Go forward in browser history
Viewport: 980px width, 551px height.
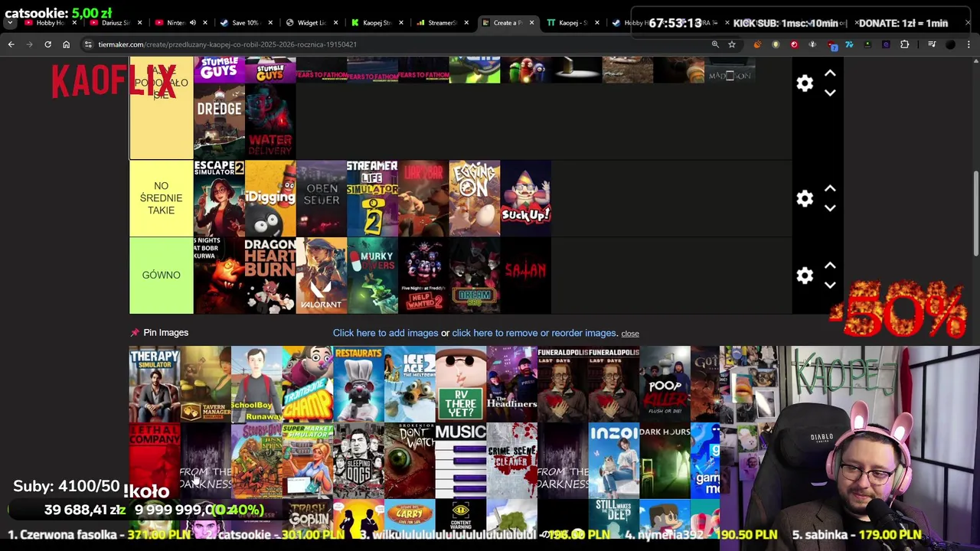tap(29, 44)
